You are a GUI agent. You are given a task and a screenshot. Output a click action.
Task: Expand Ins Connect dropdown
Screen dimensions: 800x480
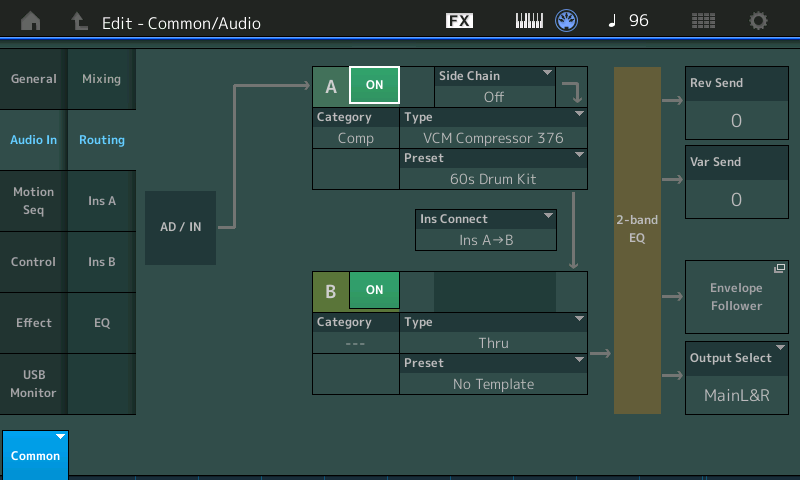click(x=486, y=230)
